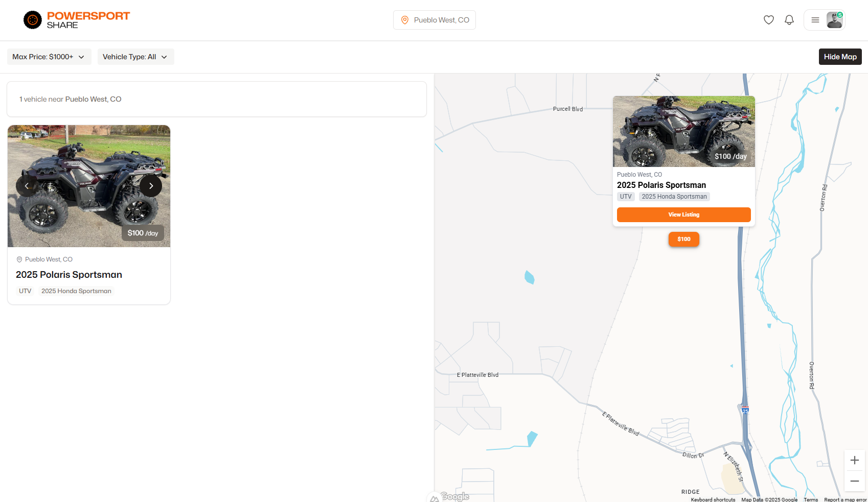
Task: Click location pin beside Pueblo West on card
Action: (x=19, y=259)
